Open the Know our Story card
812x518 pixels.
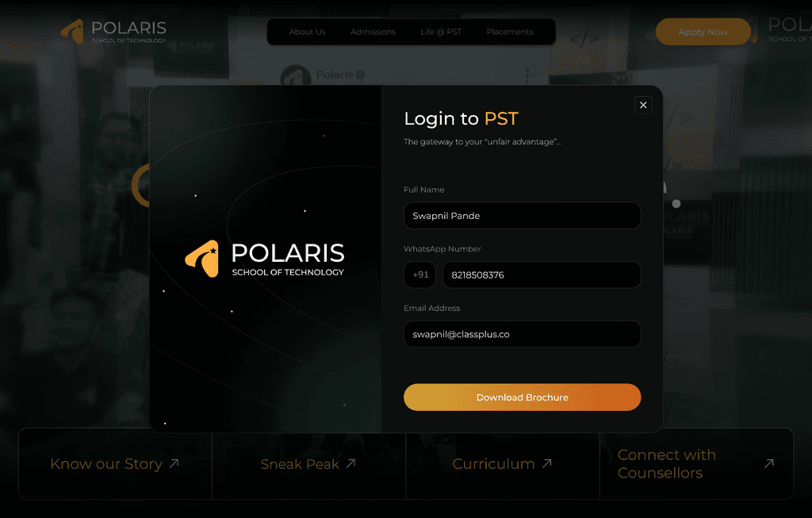[x=115, y=463]
